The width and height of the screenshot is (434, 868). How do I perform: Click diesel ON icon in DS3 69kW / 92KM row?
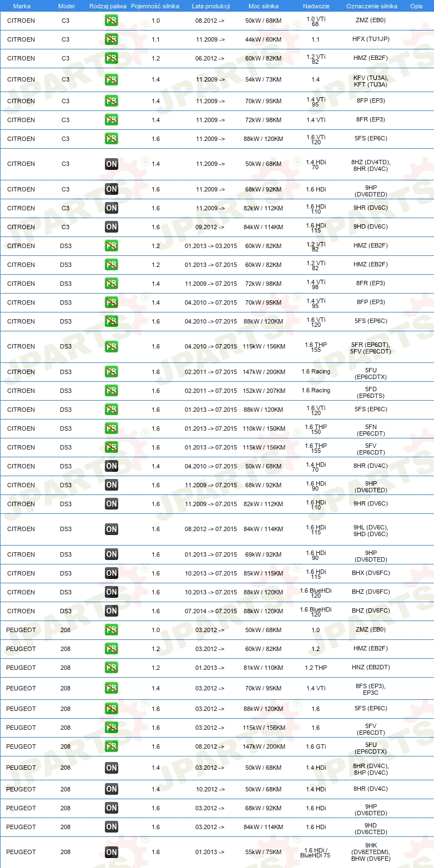(x=112, y=554)
